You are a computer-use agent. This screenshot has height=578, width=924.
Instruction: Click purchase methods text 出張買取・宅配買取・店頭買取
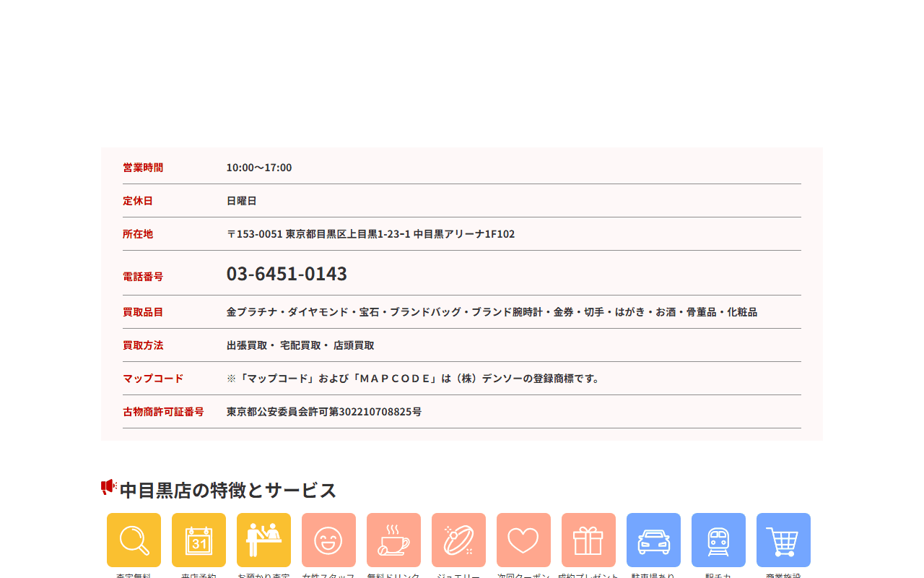pos(300,345)
